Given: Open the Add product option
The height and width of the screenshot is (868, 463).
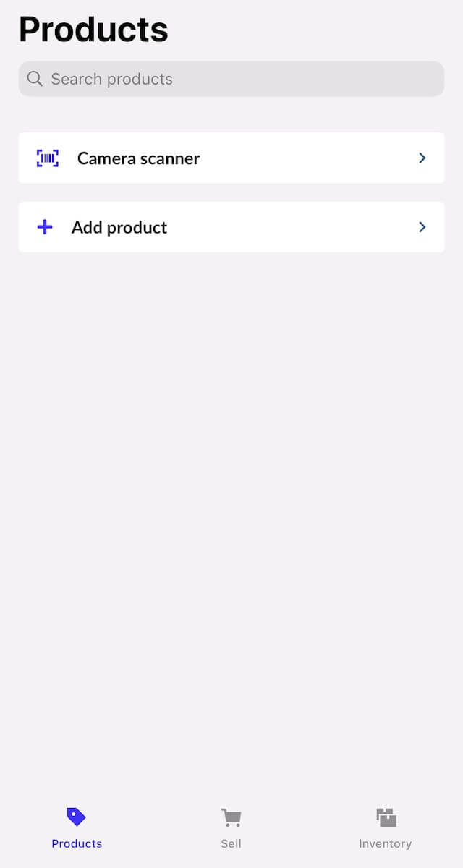Looking at the screenshot, I should tap(231, 226).
